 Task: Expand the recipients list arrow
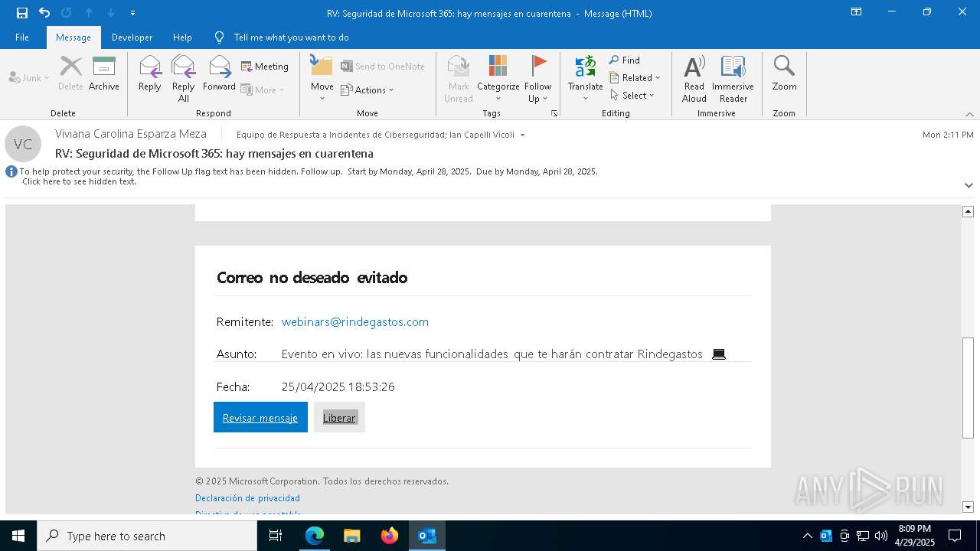click(522, 135)
